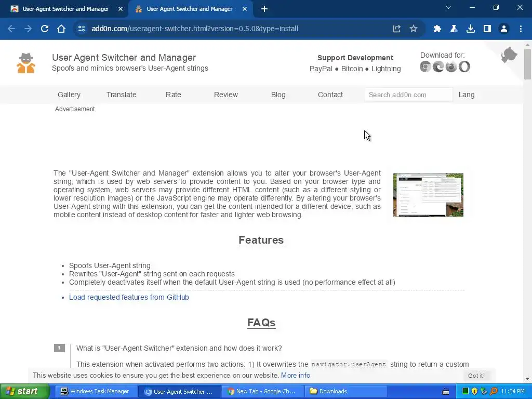Open a new tab with plus button

pyautogui.click(x=264, y=9)
